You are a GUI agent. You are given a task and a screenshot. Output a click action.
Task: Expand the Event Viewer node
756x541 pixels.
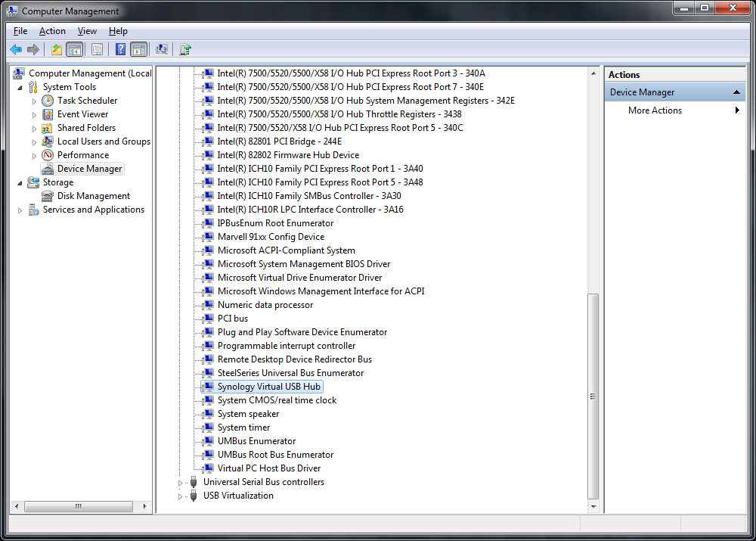tap(34, 115)
